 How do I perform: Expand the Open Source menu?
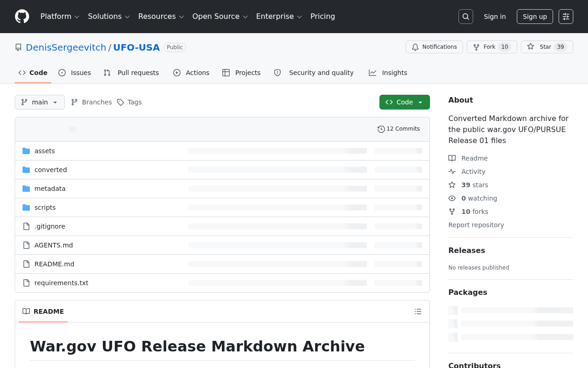tap(220, 17)
